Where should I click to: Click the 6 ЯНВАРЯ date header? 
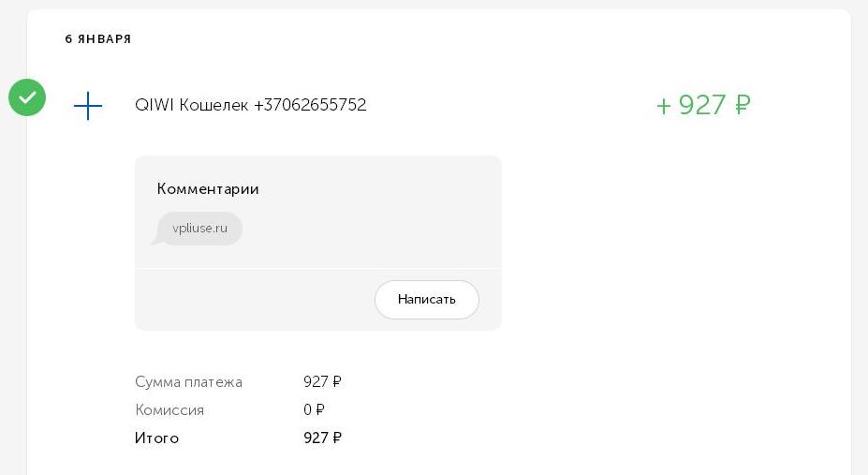pyautogui.click(x=98, y=38)
